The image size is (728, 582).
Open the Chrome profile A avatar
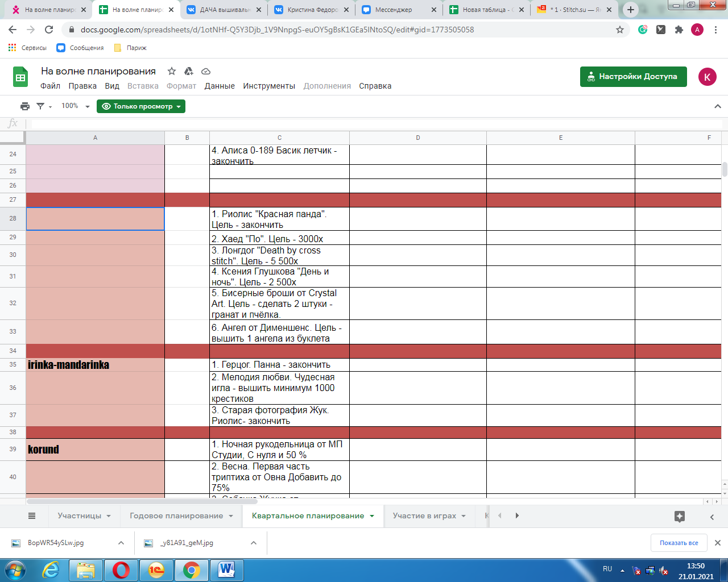click(x=697, y=30)
